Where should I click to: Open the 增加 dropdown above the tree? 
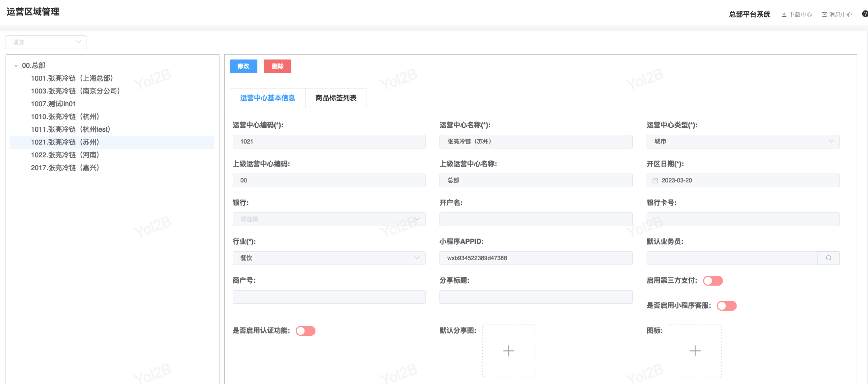pos(46,42)
